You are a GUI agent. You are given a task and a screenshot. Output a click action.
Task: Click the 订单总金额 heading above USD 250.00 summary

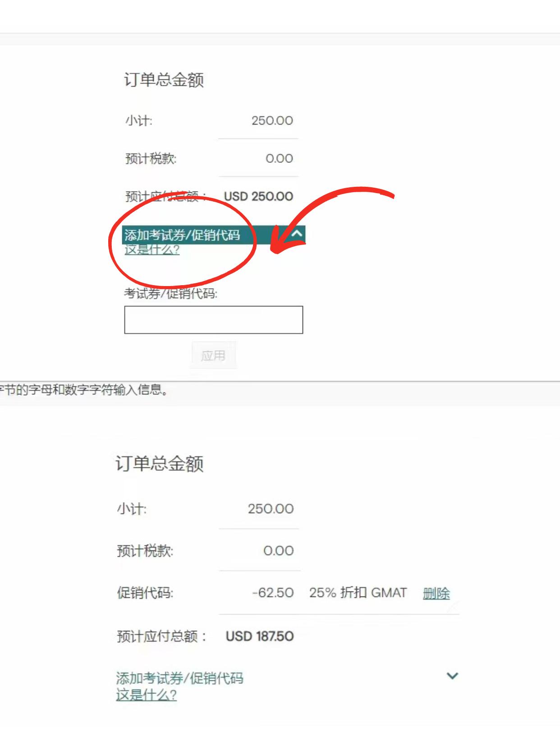point(164,80)
